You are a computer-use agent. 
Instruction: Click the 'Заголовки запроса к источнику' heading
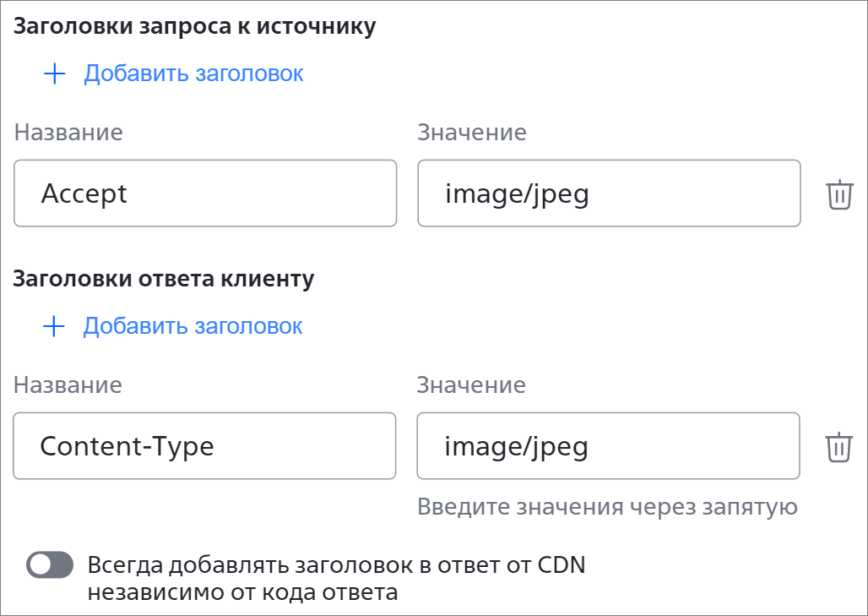195,26
